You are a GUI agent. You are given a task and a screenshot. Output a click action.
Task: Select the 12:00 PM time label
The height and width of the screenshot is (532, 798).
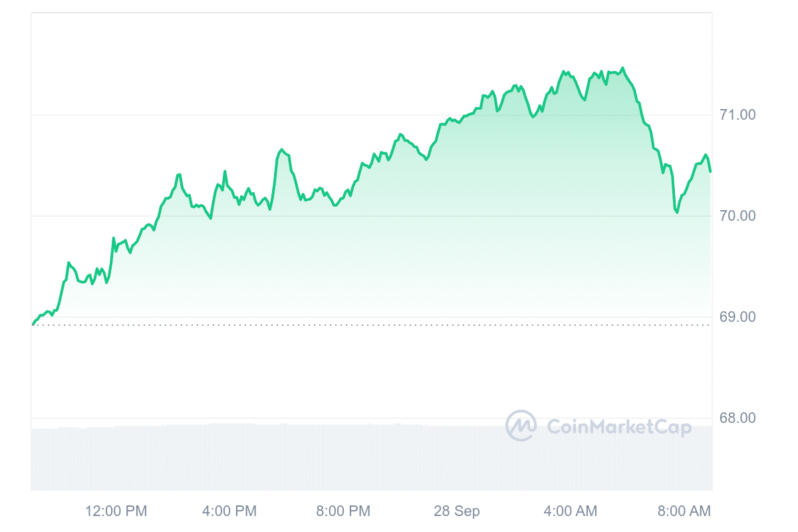pyautogui.click(x=116, y=511)
